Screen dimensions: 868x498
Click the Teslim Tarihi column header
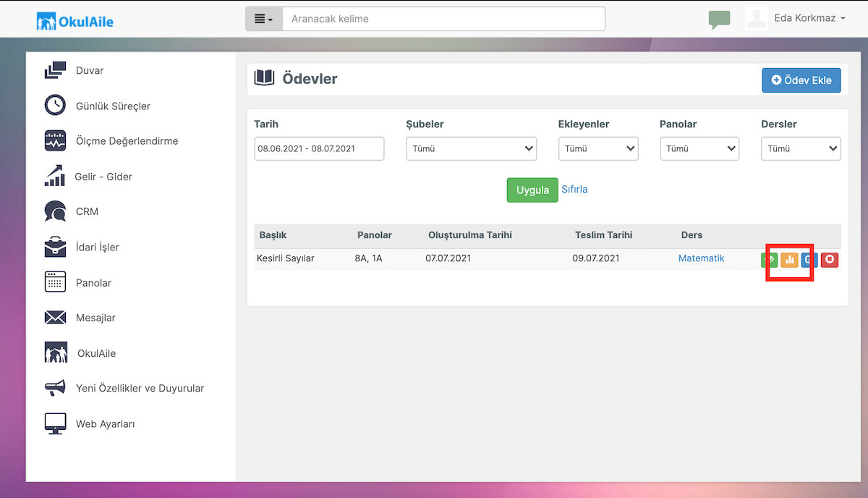(603, 235)
